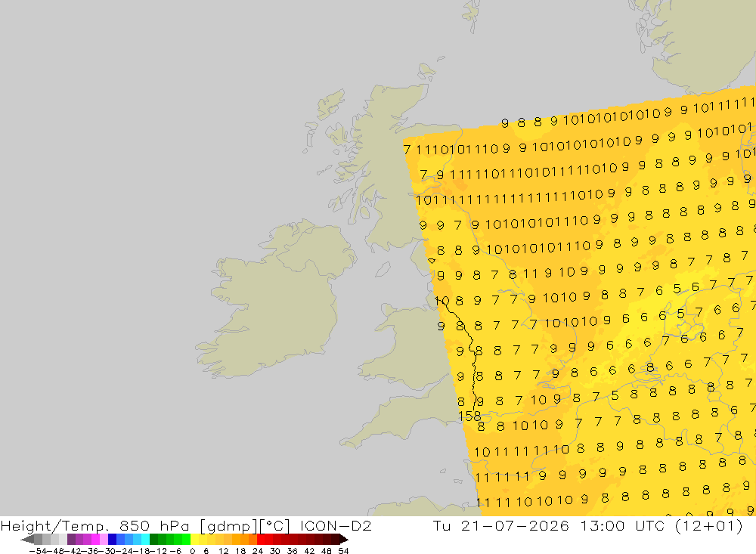Click the "24" scale value
This screenshot has height=554, width=756.
258,551
